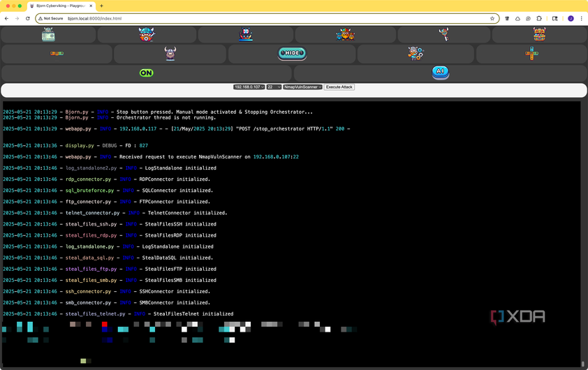Viewport: 588px width, 370px height.
Task: Click the display.py DEBUG 'FD : 827' line
Action: [x=75, y=145]
